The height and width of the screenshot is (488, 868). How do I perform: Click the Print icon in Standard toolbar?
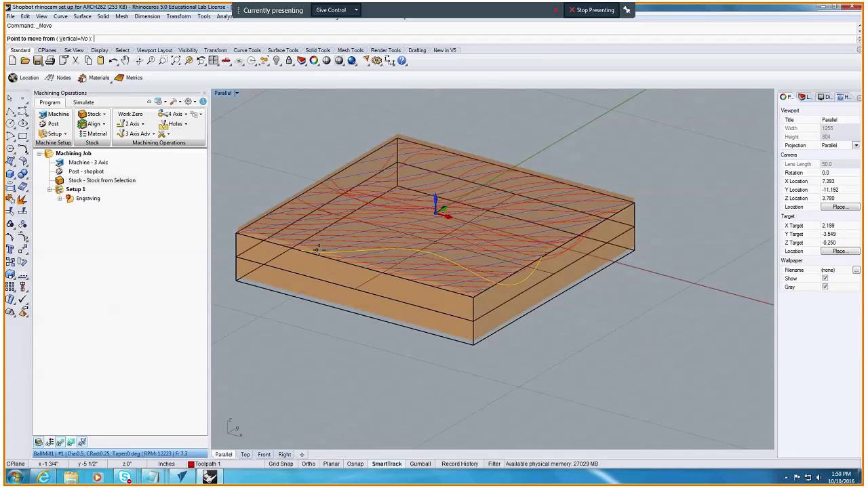(50, 61)
